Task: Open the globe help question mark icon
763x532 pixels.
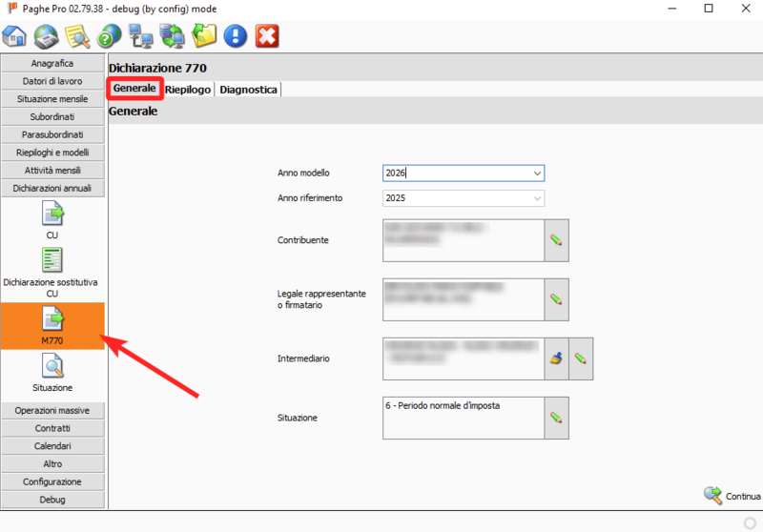Action: click(110, 36)
